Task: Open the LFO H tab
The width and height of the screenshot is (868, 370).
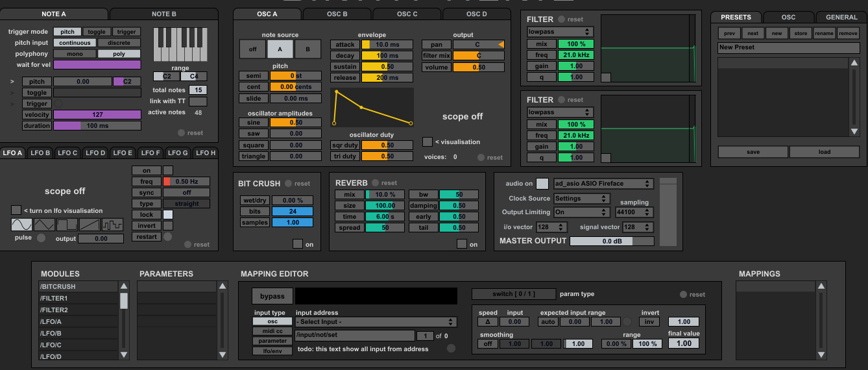Action: click(x=206, y=153)
